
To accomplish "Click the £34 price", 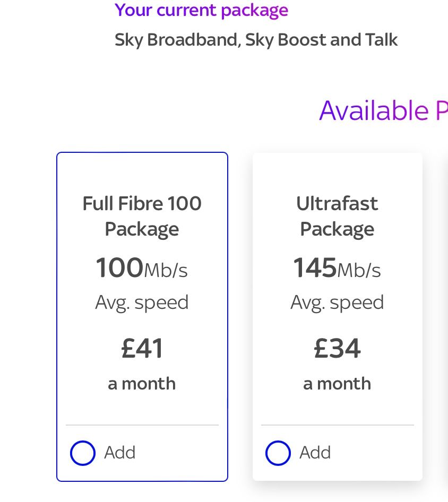I will [x=337, y=349].
